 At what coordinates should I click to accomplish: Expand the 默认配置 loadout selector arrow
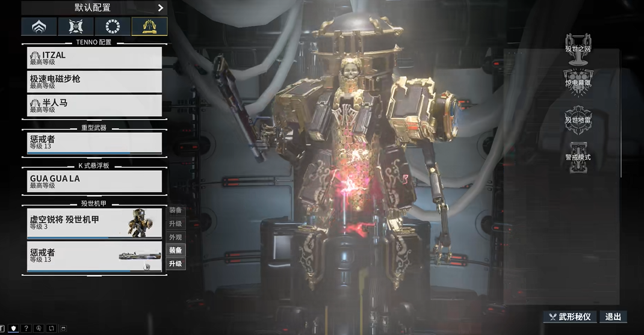(160, 8)
